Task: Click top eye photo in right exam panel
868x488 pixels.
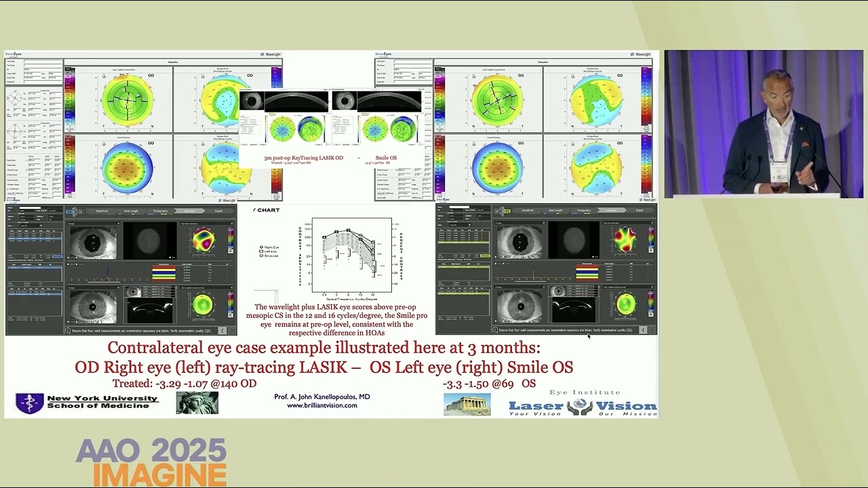Action: click(520, 242)
